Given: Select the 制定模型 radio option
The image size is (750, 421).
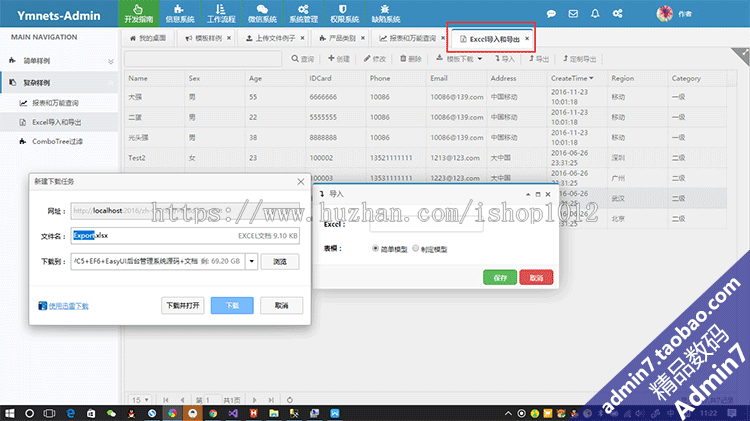Looking at the screenshot, I should tap(415, 248).
